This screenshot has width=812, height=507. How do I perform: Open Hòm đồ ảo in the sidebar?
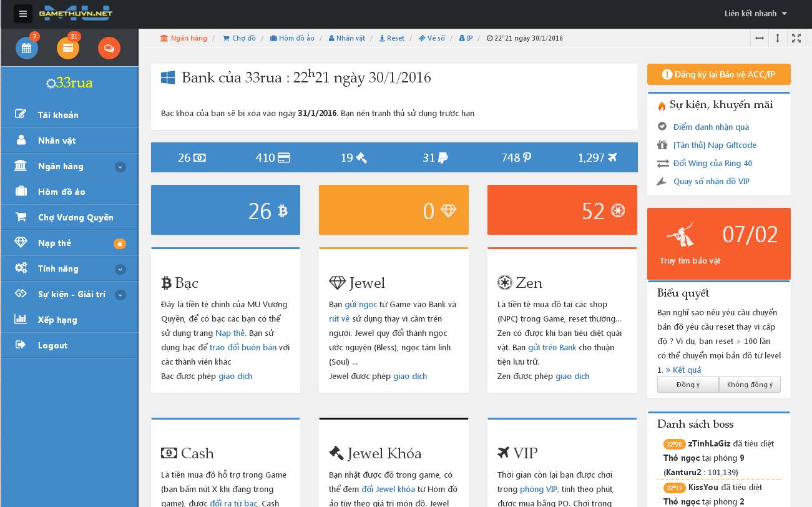tap(61, 192)
